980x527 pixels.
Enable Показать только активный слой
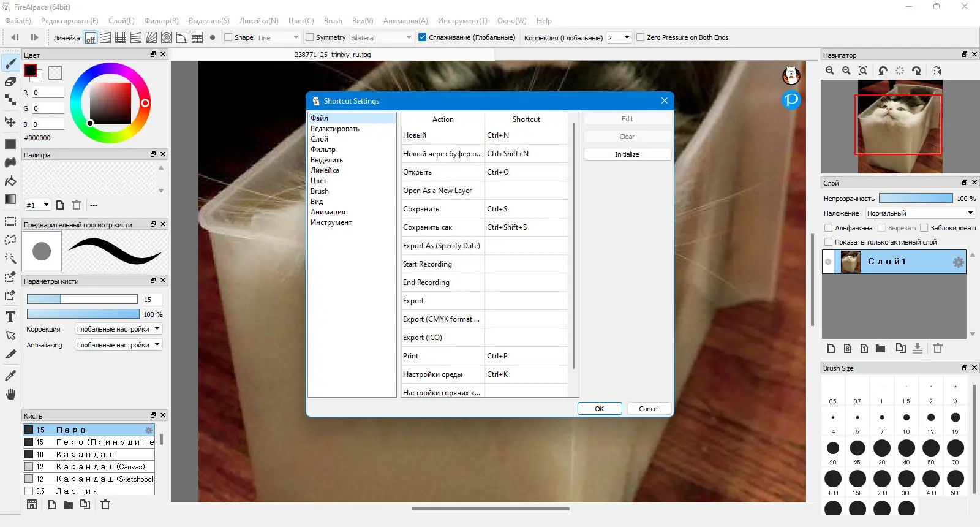(828, 242)
